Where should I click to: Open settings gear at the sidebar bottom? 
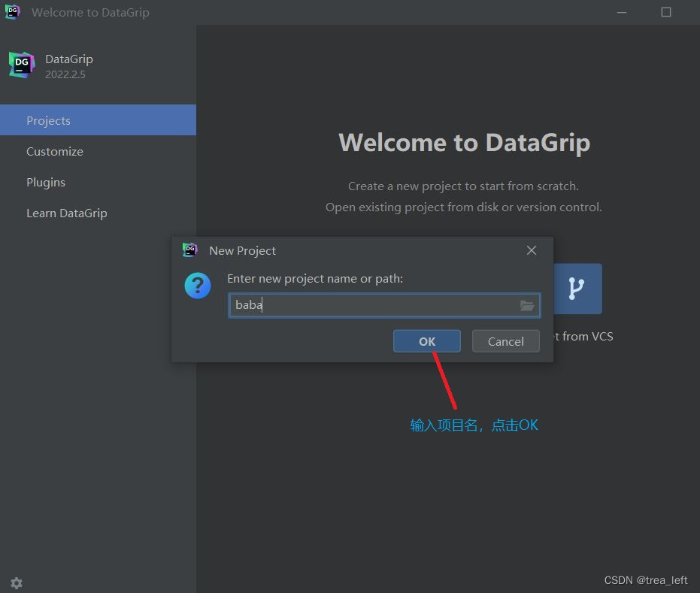tap(17, 582)
